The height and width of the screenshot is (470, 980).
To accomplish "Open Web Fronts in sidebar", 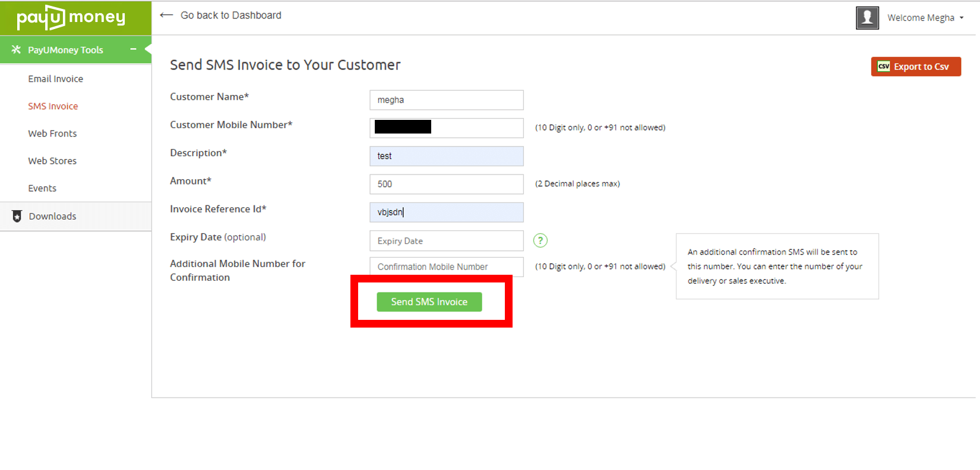I will tap(52, 134).
